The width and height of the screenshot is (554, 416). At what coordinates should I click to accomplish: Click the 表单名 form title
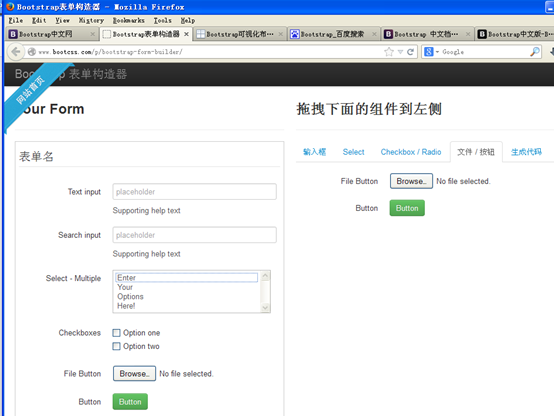pos(36,157)
